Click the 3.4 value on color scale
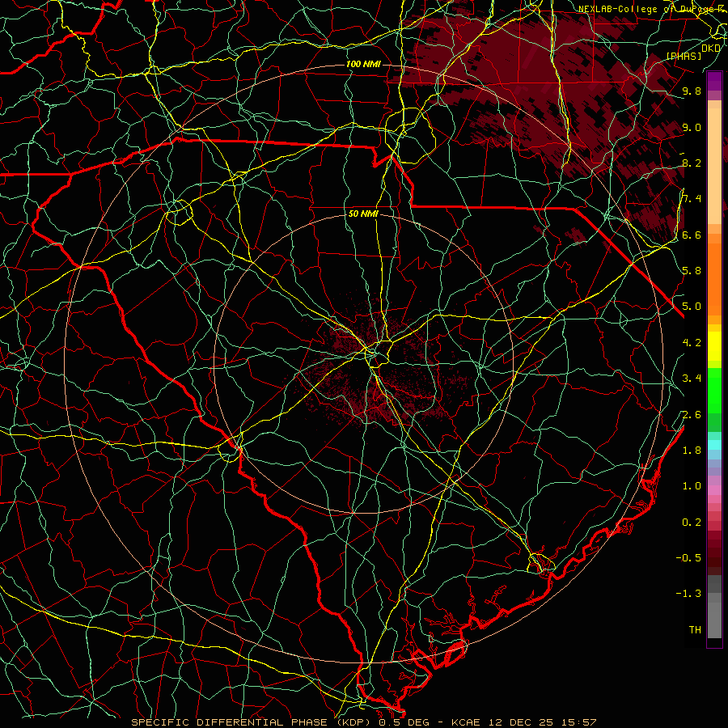This screenshot has height=728, width=728. pos(692,379)
